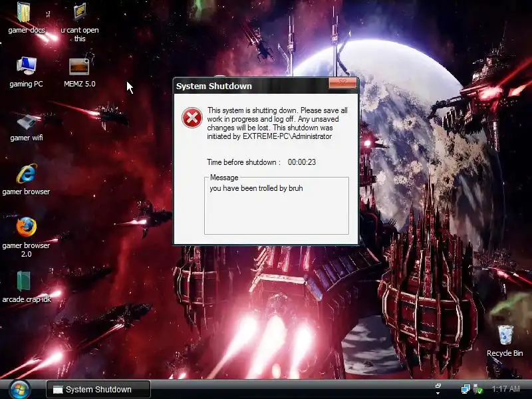Click the 1:17 AM taskbar clock

(505, 389)
